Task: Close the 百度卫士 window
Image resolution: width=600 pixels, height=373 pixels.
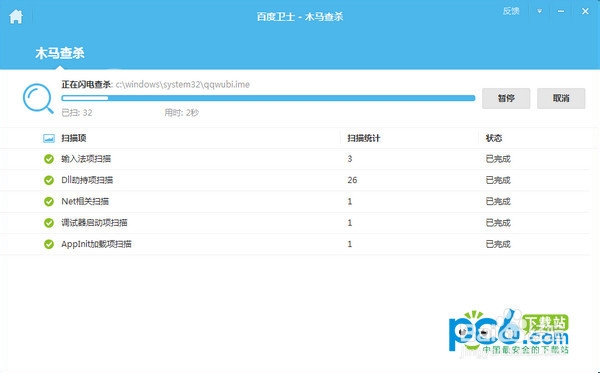Action: tap(585, 11)
